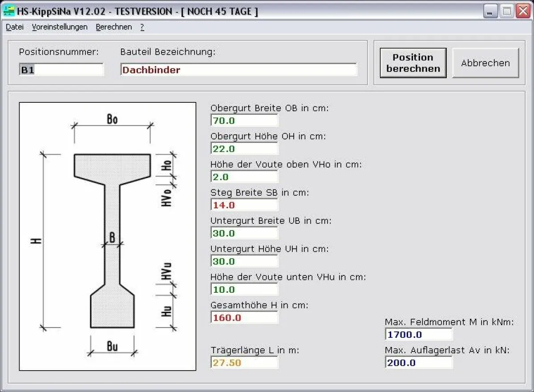Open the ? help menu
Image resolution: width=534 pixels, height=392 pixels.
coord(142,27)
